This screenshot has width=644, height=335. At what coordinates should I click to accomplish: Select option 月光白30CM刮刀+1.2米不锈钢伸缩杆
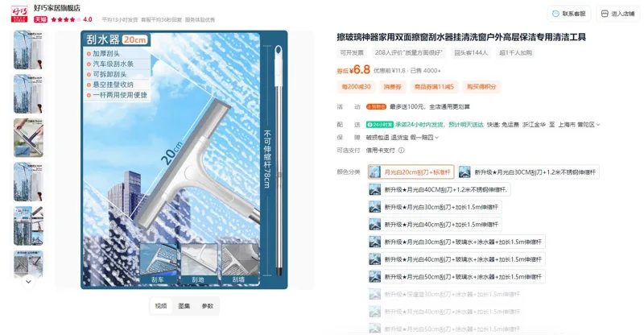tap(529, 172)
